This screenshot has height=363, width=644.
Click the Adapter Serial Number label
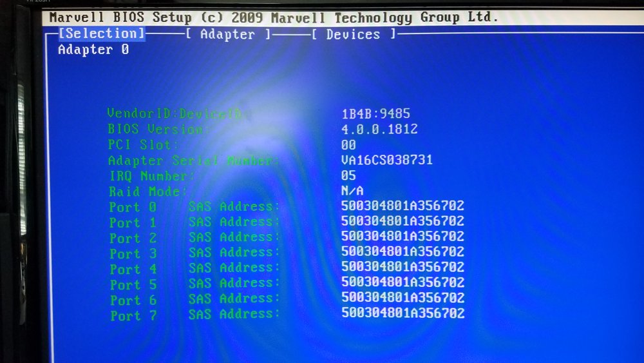tap(193, 160)
